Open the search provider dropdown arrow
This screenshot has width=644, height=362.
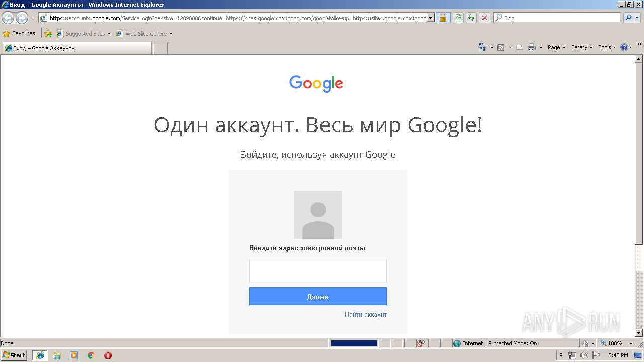pos(637,18)
